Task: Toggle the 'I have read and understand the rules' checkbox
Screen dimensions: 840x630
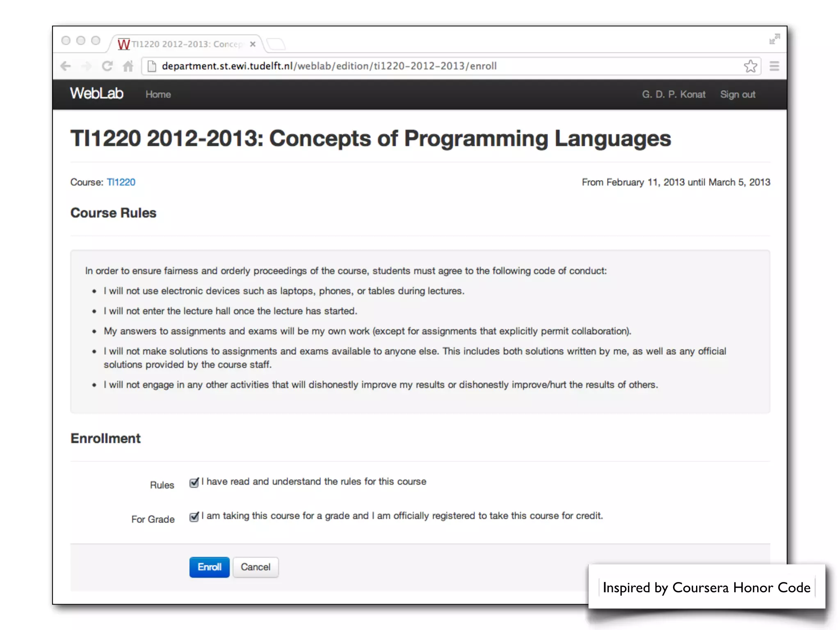Action: coord(194,482)
